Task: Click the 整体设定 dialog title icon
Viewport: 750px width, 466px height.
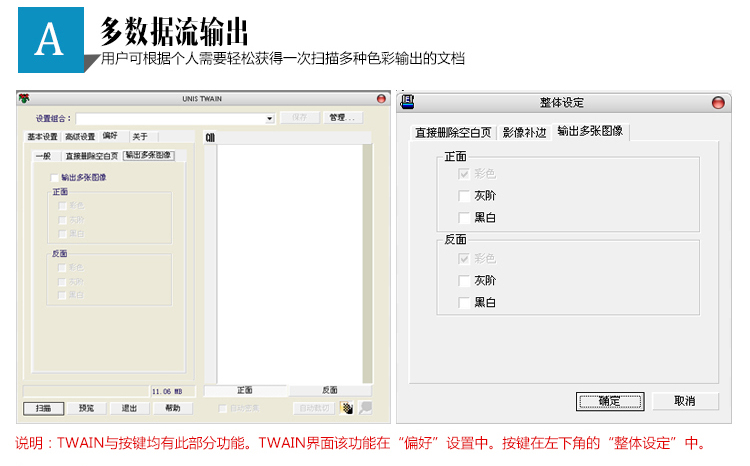Action: tap(408, 102)
